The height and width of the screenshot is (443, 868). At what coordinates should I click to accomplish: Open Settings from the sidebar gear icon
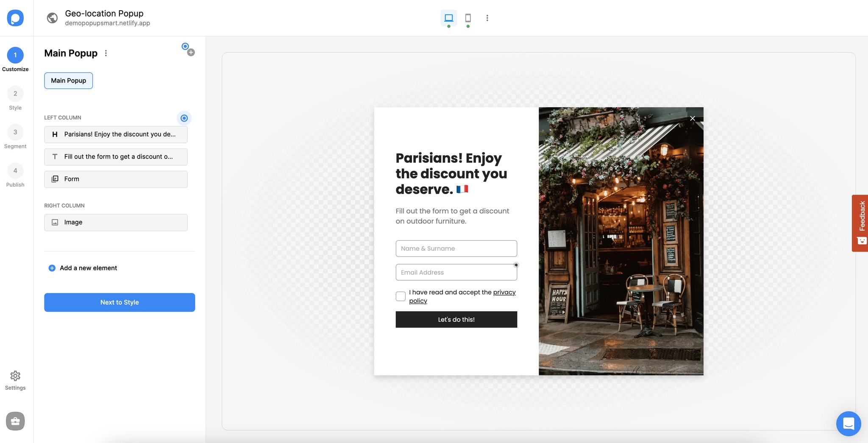tap(15, 376)
